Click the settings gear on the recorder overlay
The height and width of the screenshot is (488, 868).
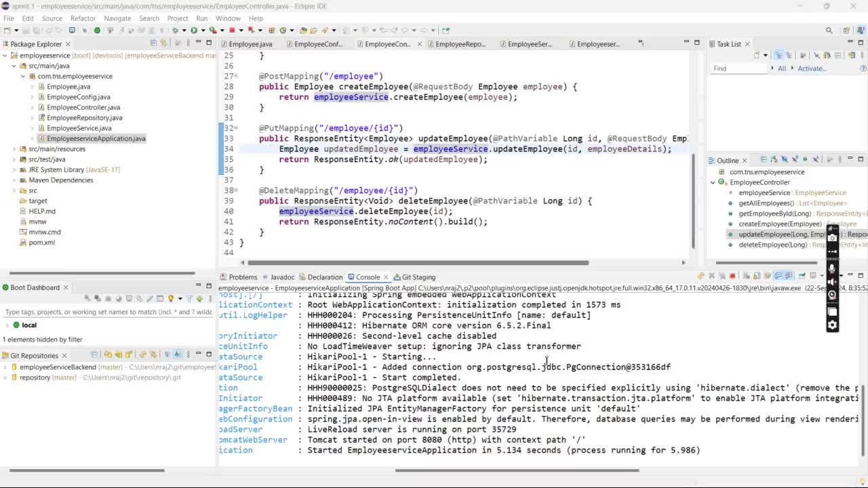tap(832, 325)
